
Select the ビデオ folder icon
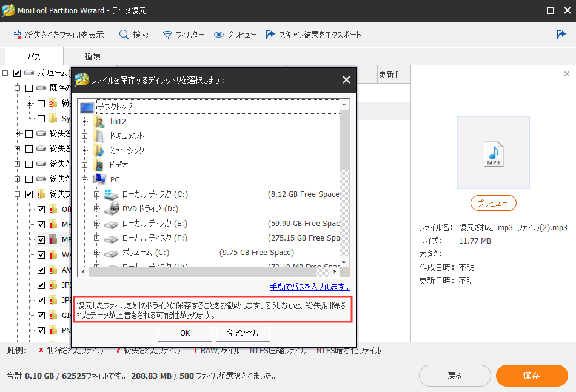click(99, 165)
